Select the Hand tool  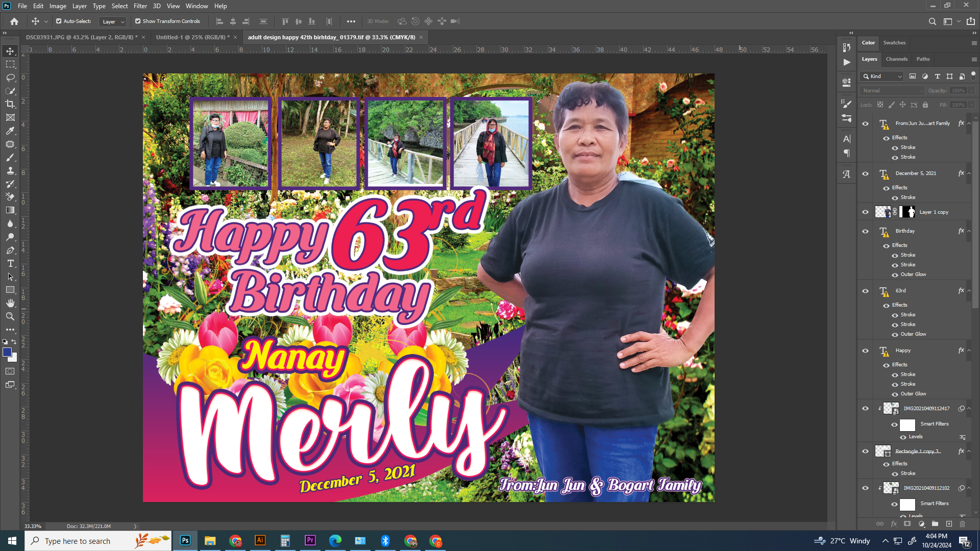click(x=10, y=303)
